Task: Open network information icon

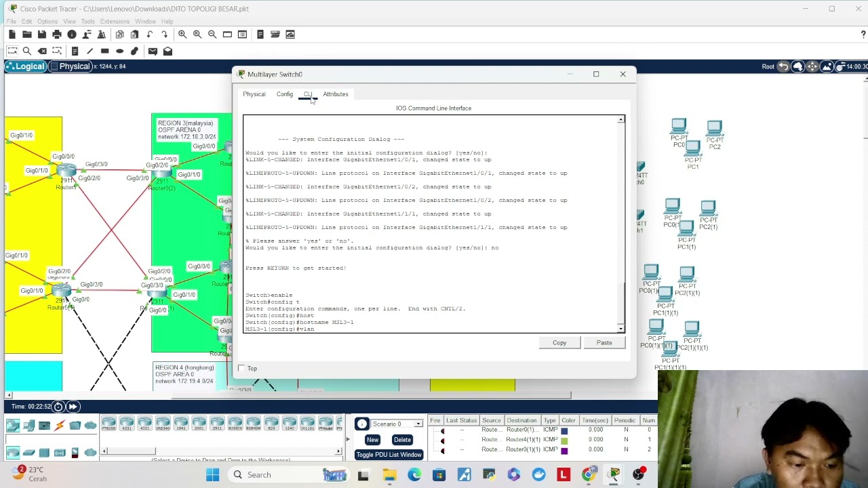Action: click(x=72, y=35)
